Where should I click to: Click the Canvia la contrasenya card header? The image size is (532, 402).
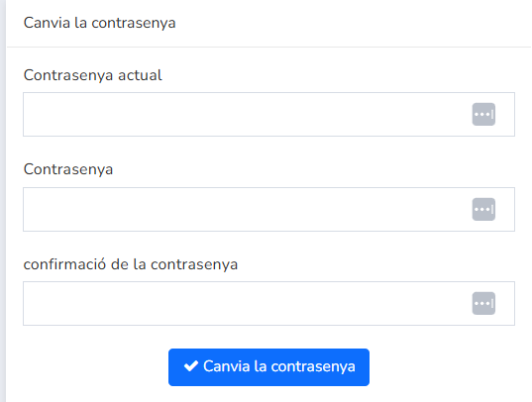(x=99, y=23)
